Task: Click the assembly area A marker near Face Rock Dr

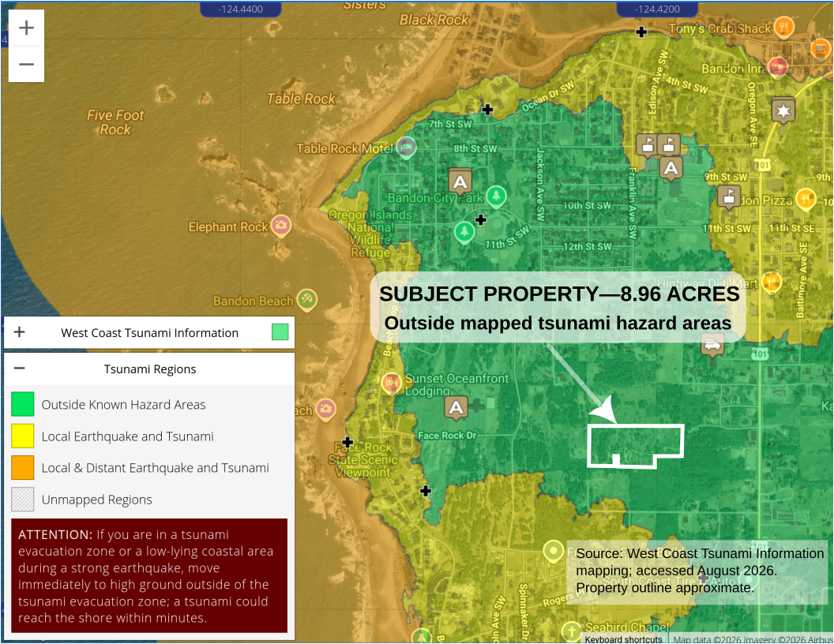Action: (456, 408)
